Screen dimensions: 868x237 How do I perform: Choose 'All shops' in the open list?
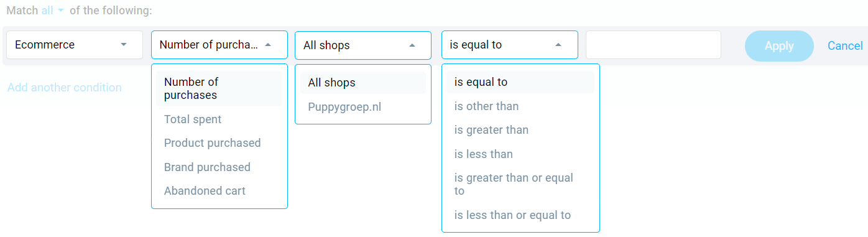click(363, 82)
